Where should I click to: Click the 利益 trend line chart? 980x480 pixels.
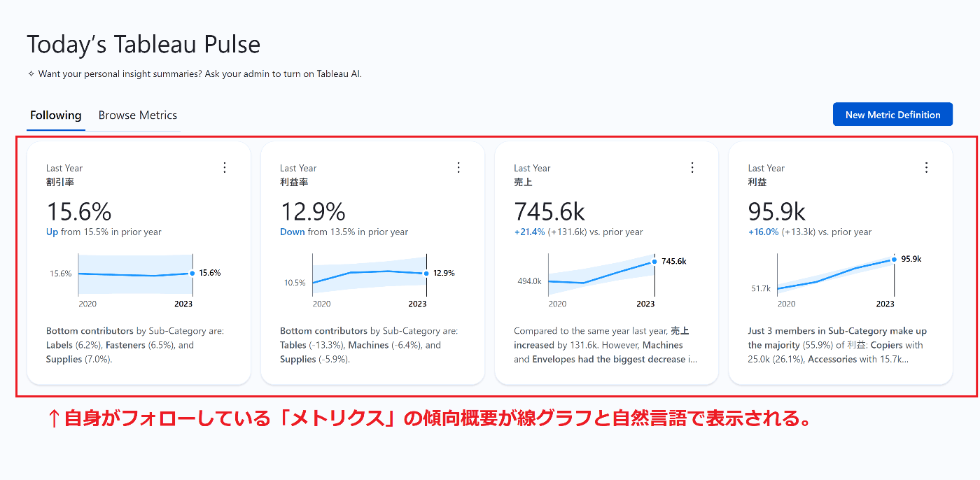tap(836, 274)
